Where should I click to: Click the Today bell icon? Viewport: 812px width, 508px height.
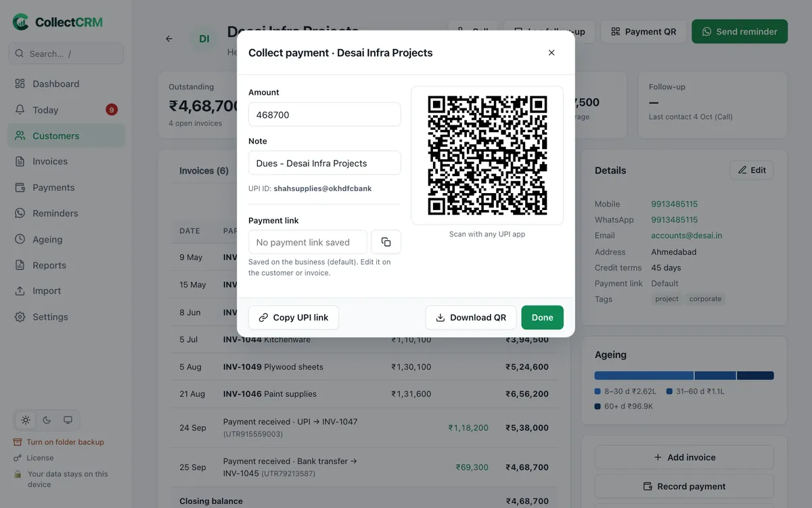(20, 110)
